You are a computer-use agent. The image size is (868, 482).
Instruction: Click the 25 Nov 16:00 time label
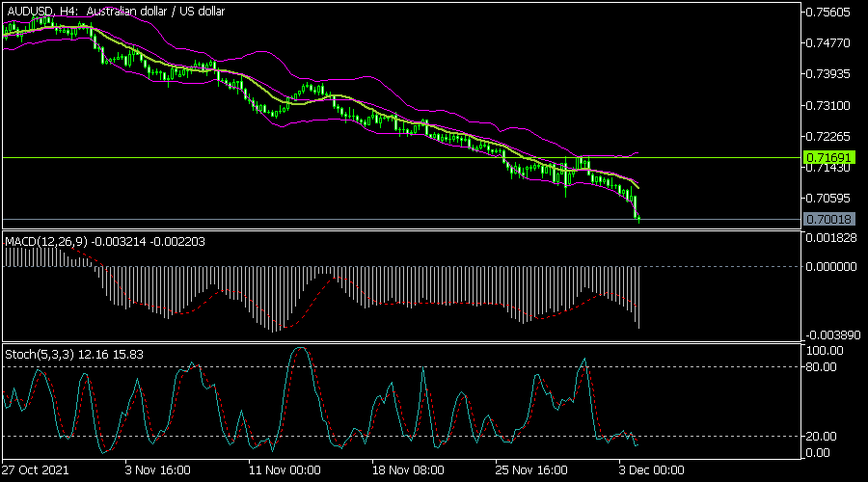530,470
